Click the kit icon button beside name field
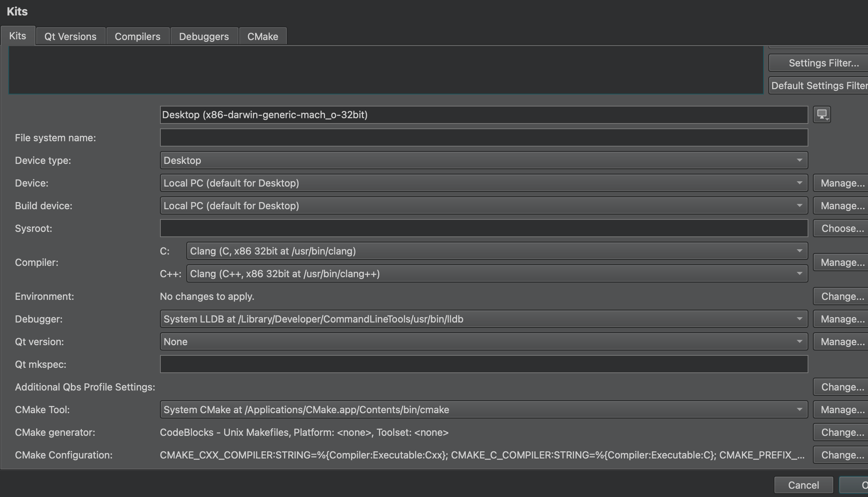This screenshot has width=868, height=497. click(x=822, y=114)
